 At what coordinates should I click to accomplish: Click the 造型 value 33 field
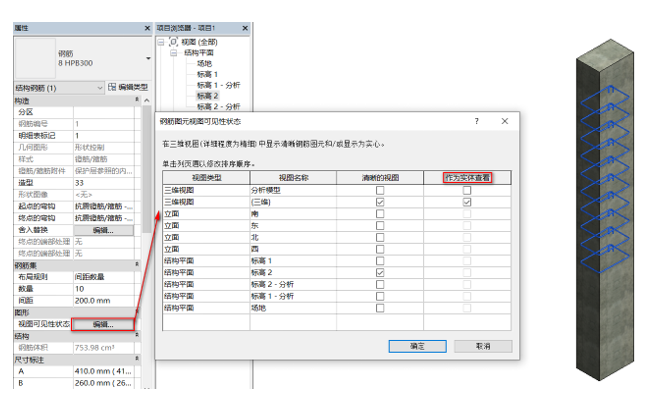[x=104, y=182]
